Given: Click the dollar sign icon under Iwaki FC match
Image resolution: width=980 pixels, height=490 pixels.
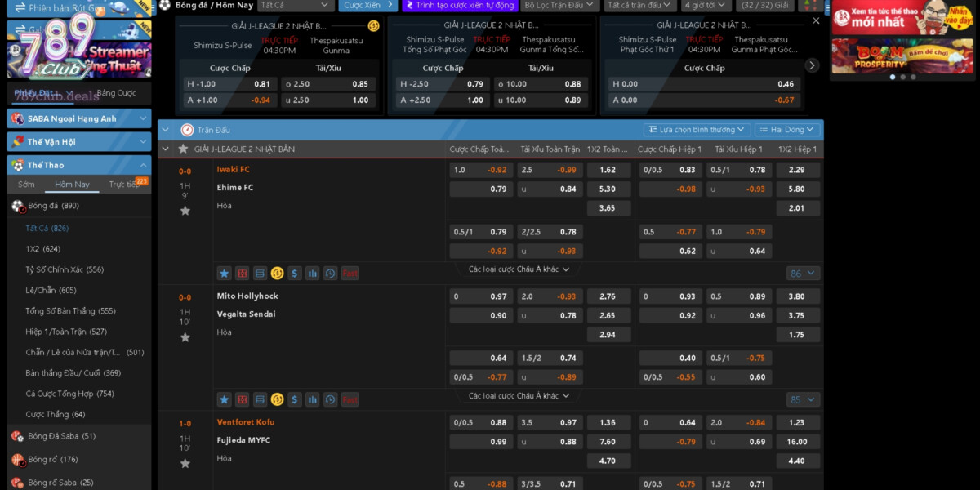Looking at the screenshot, I should click(295, 274).
